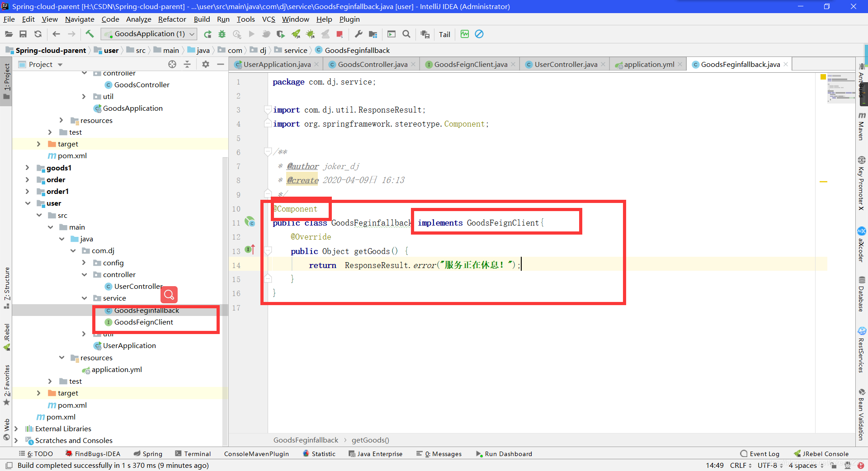Open settings with the wrench icon
Viewport: 868px width, 471px height.
pyautogui.click(x=359, y=34)
